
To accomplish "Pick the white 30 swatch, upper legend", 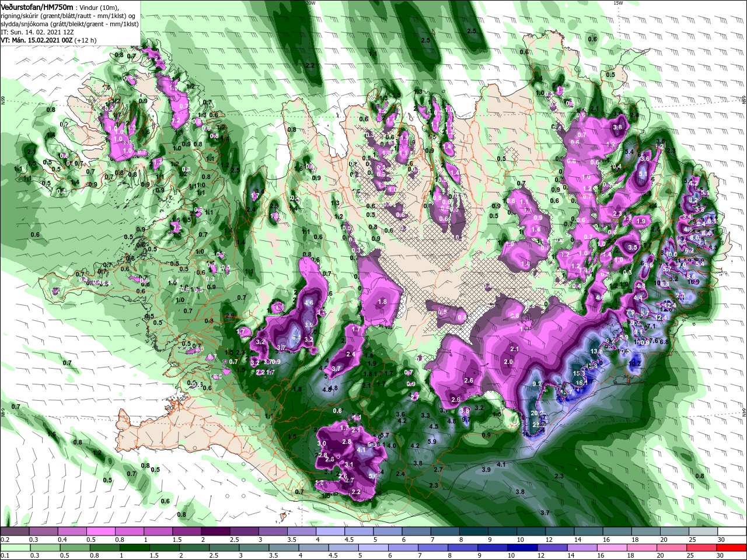I will (x=732, y=532).
